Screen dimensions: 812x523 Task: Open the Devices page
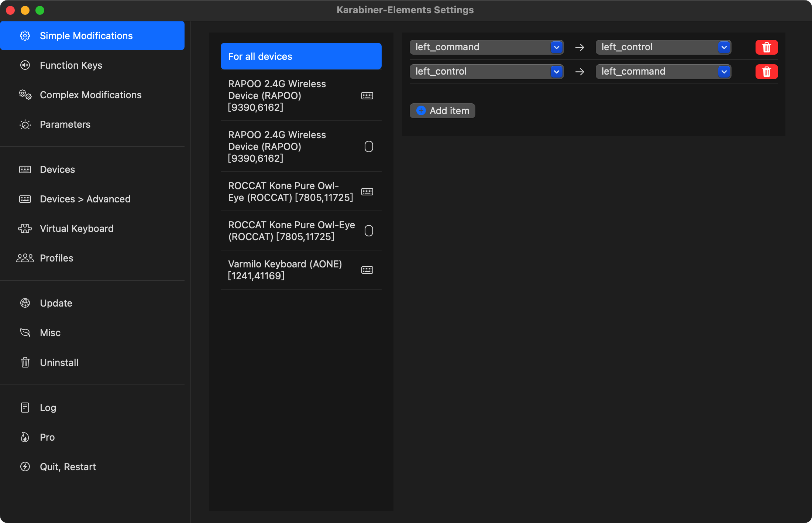pyautogui.click(x=92, y=170)
